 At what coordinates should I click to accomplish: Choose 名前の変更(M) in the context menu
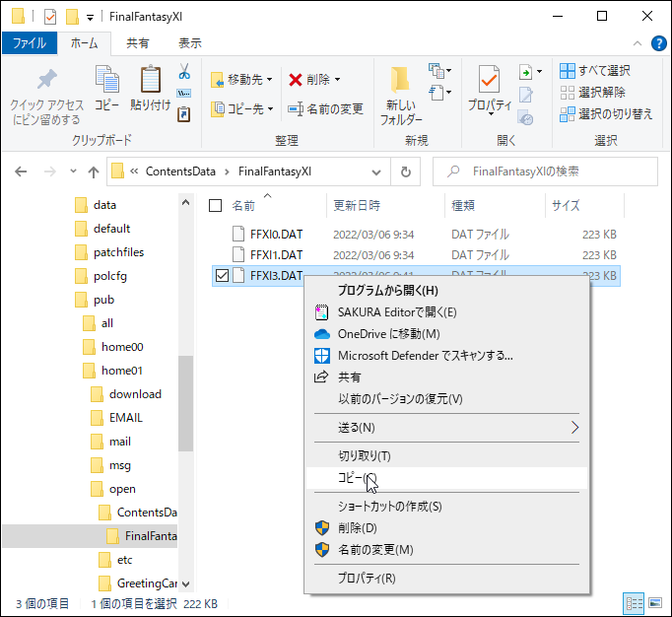coord(447,550)
